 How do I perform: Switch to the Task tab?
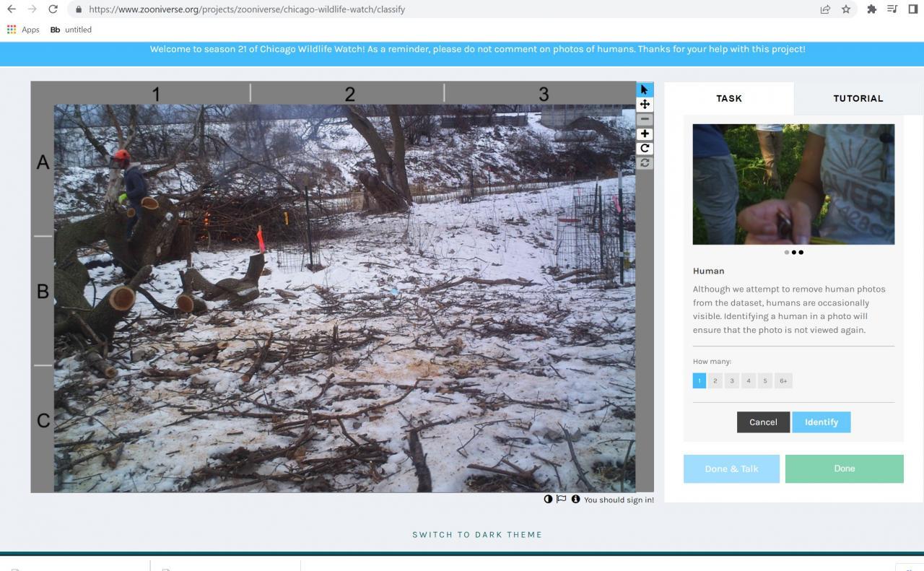tap(729, 98)
